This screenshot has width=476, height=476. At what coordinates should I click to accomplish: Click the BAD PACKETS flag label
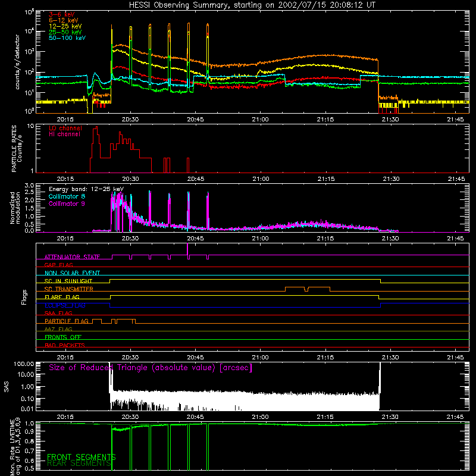(x=65, y=345)
